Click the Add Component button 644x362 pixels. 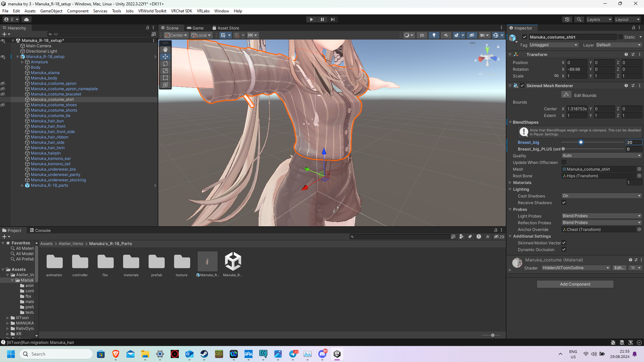coord(575,284)
